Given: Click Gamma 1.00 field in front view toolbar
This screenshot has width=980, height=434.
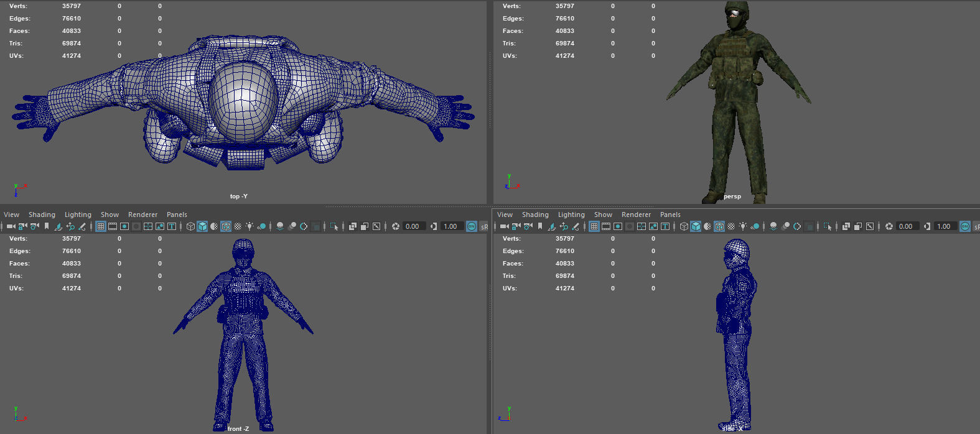Looking at the screenshot, I should [x=451, y=226].
